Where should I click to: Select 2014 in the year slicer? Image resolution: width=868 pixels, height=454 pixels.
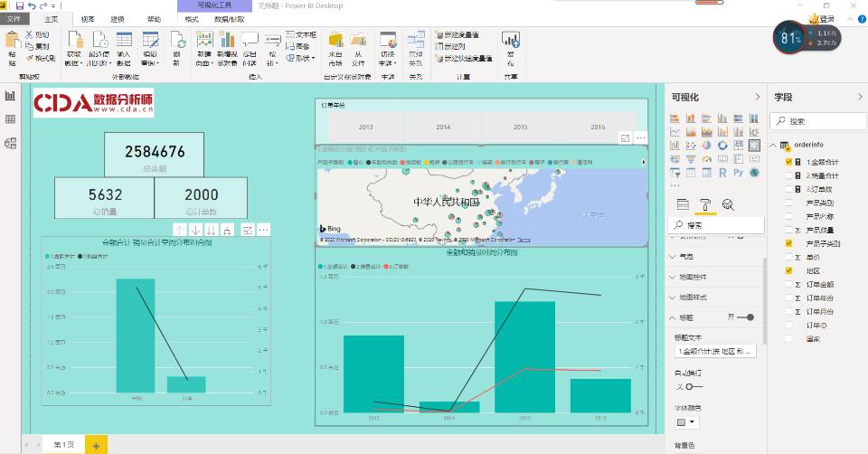(x=443, y=127)
